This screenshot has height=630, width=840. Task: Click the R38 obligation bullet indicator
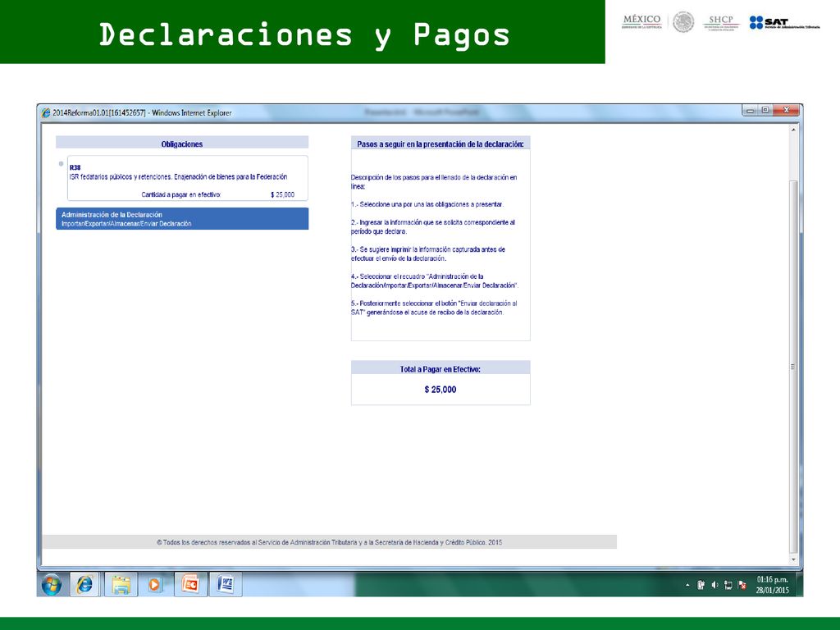click(x=61, y=164)
